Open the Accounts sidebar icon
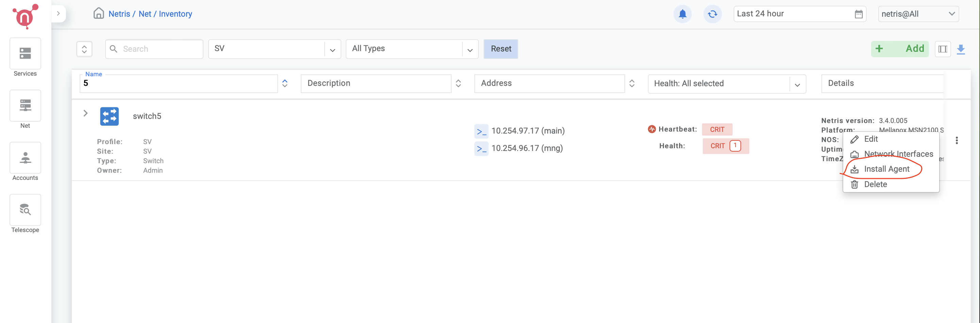This screenshot has width=980, height=323. coord(25,158)
